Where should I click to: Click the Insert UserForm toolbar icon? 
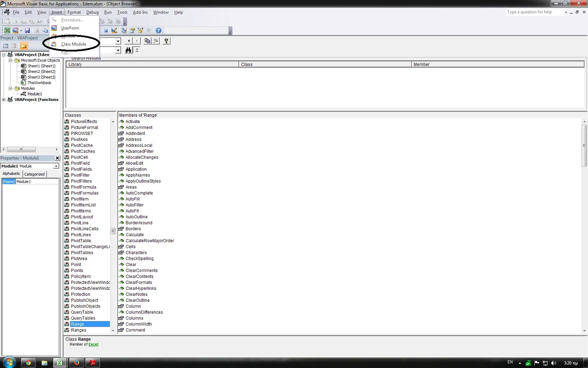tap(15, 30)
